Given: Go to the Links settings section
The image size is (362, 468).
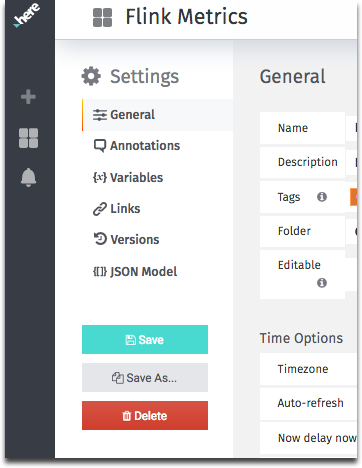Looking at the screenshot, I should pyautogui.click(x=117, y=209).
